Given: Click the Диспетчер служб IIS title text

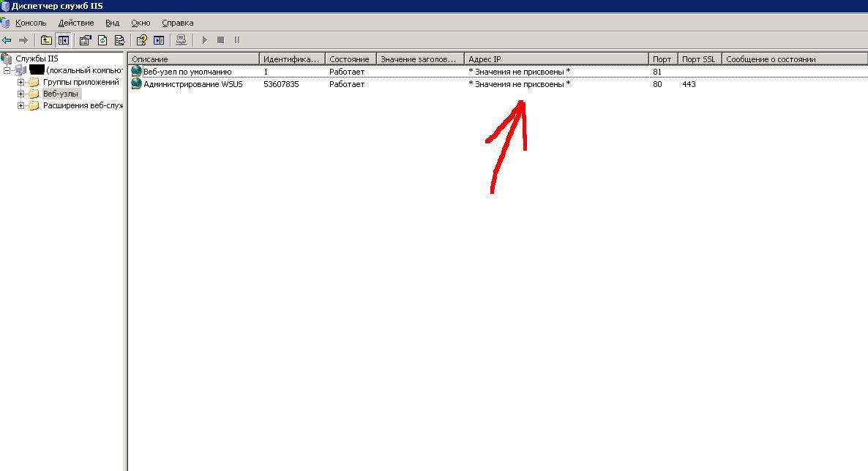Looking at the screenshot, I should (x=57, y=6).
